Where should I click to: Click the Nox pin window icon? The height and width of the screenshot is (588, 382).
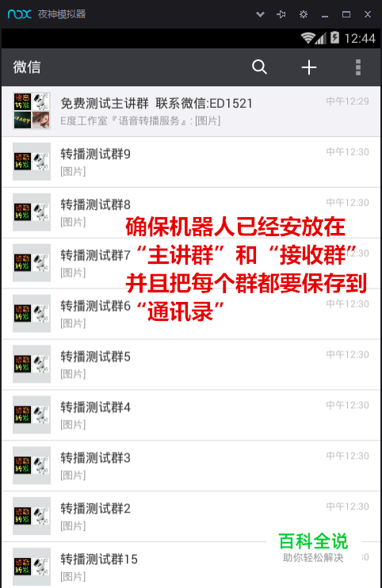[x=281, y=14]
